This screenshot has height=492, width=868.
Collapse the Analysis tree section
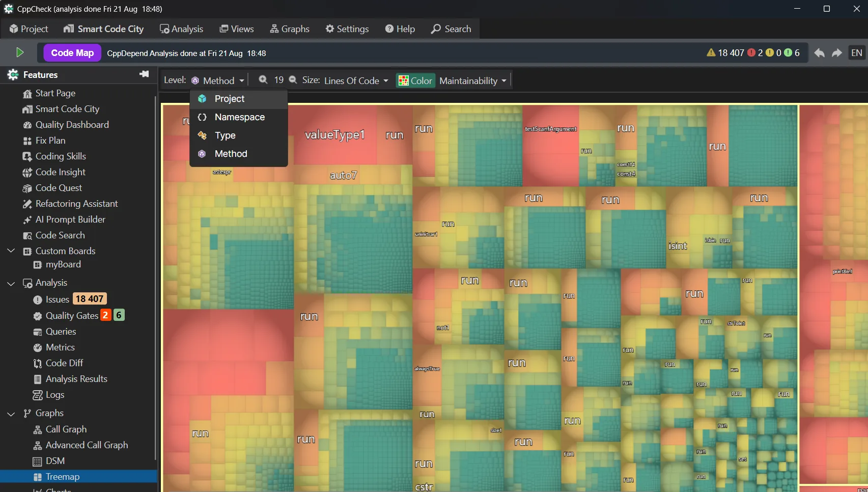click(11, 283)
